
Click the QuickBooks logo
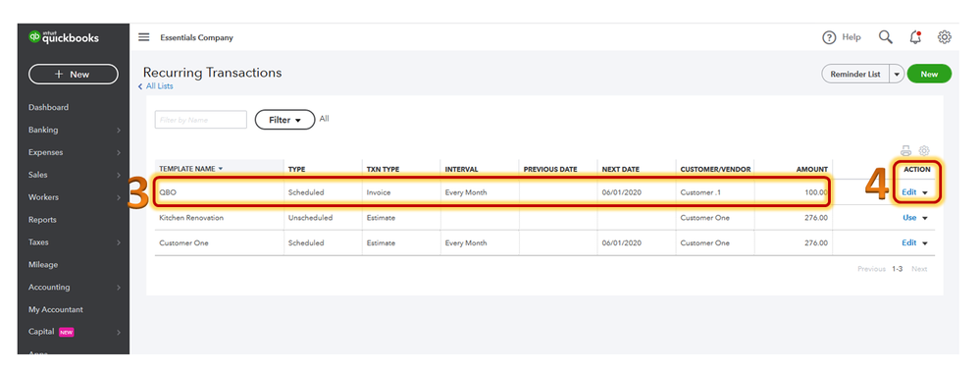pyautogui.click(x=64, y=37)
